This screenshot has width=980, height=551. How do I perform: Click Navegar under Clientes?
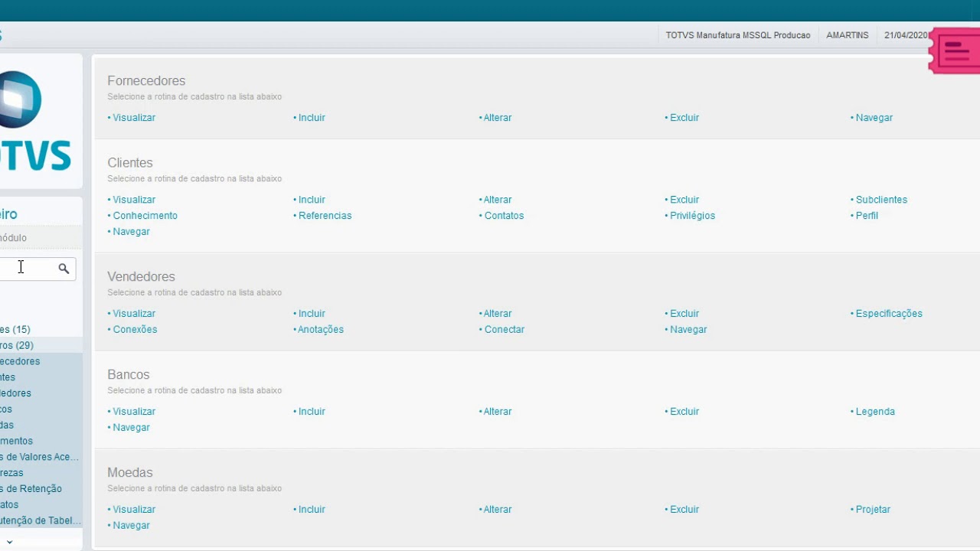pyautogui.click(x=131, y=232)
